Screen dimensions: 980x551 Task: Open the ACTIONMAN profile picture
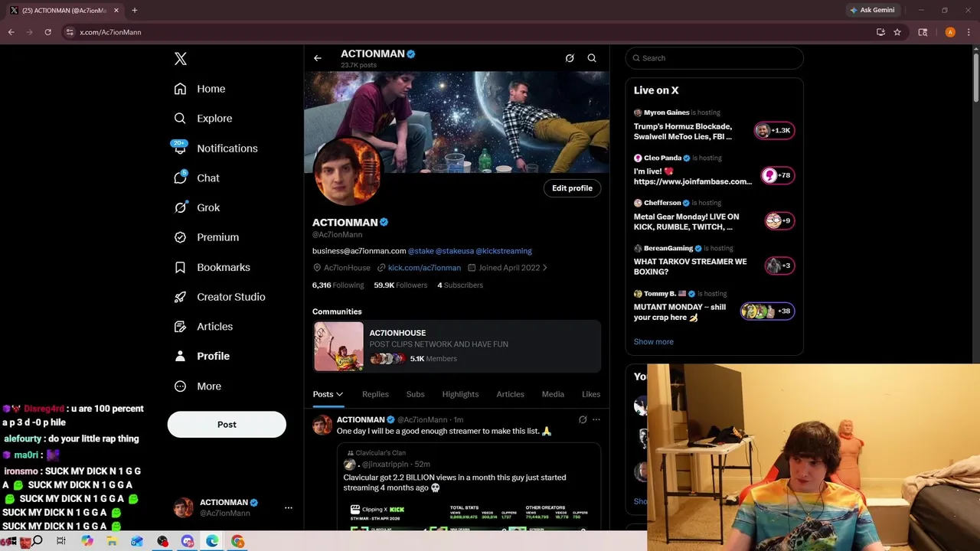coord(347,172)
